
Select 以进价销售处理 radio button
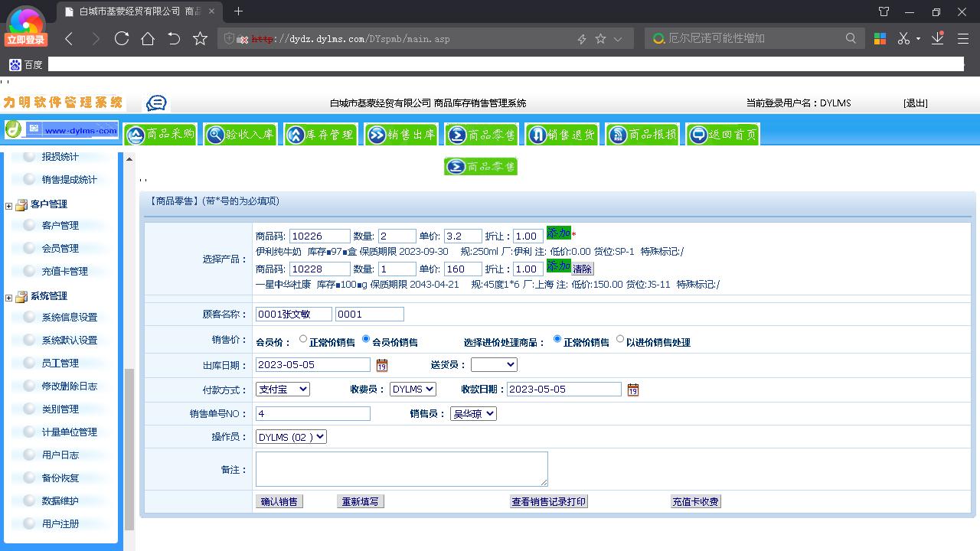[620, 339]
